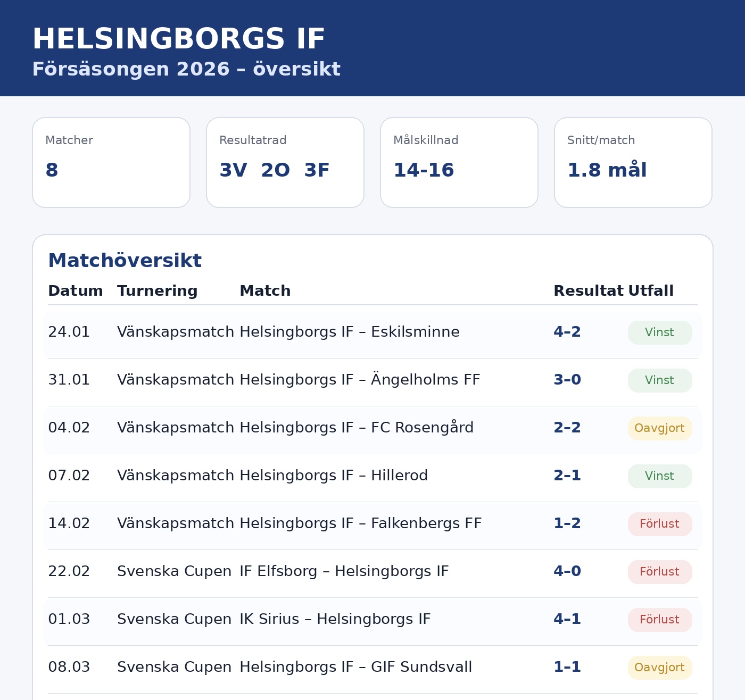
Task: Click the Resultat column header
Action: (589, 291)
